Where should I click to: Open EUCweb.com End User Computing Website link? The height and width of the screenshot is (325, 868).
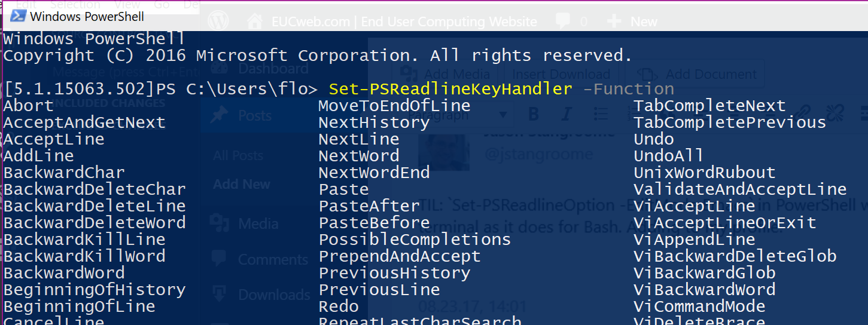pos(404,22)
